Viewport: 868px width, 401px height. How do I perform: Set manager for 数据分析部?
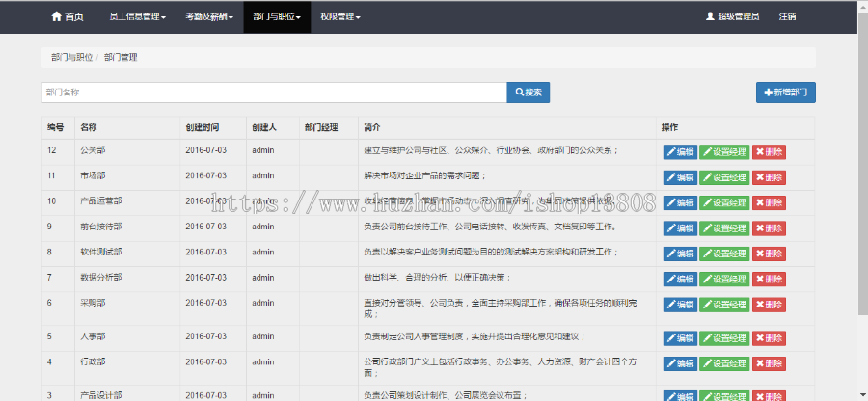click(724, 280)
